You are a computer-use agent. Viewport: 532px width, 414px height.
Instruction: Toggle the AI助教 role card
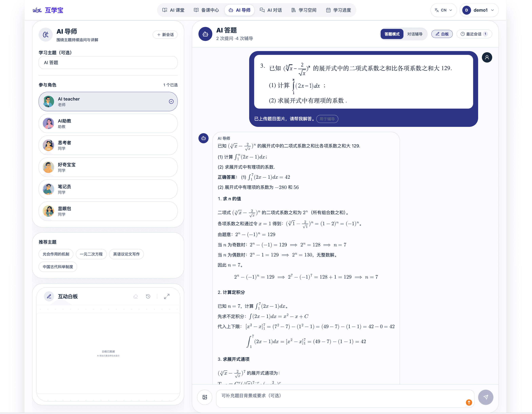[108, 123]
